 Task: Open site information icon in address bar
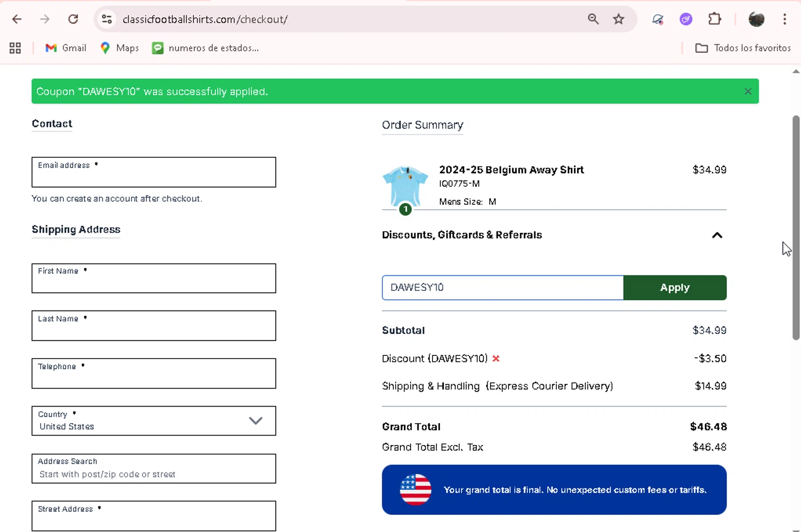click(107, 19)
